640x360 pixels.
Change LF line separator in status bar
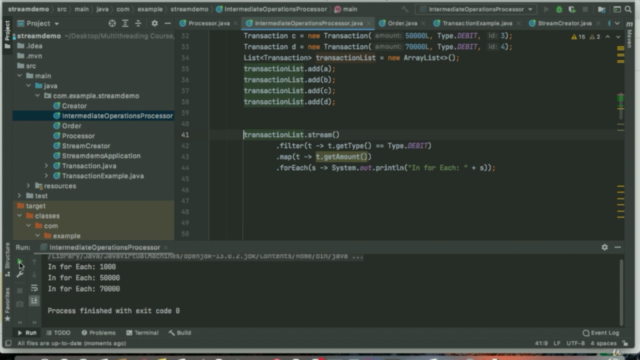point(557,343)
